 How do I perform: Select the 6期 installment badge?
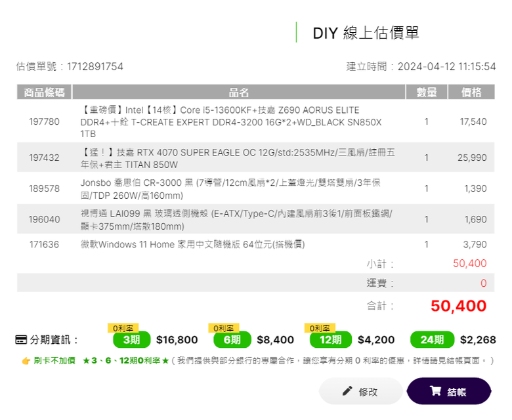coord(232,340)
